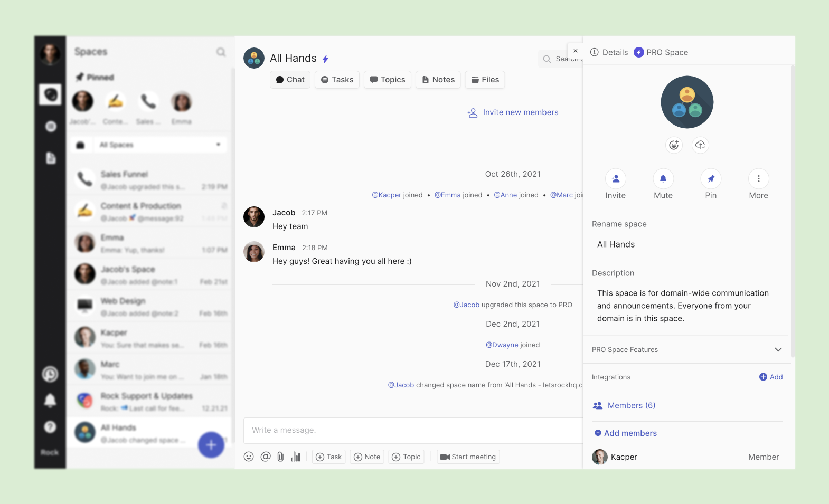
Task: Choose emoji avatar icon under space picture
Action: (674, 145)
